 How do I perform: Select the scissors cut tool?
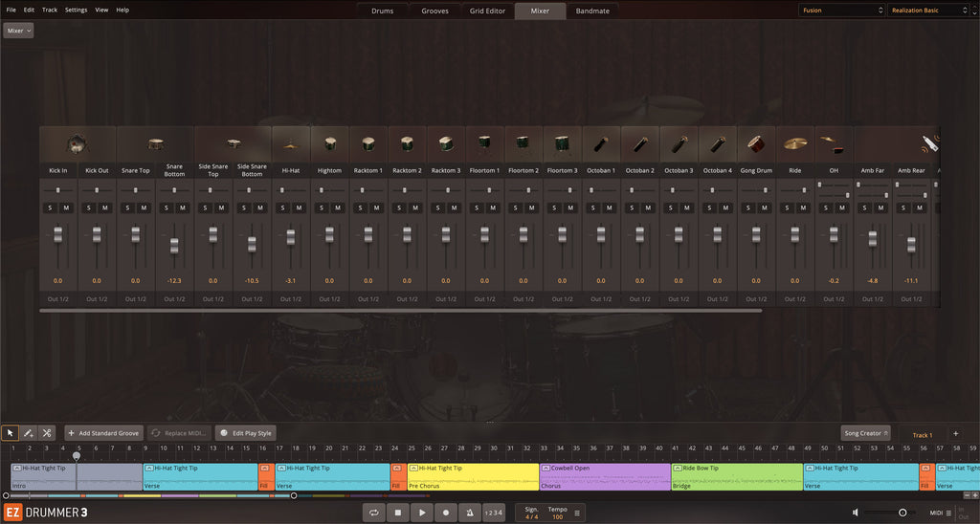(x=47, y=433)
